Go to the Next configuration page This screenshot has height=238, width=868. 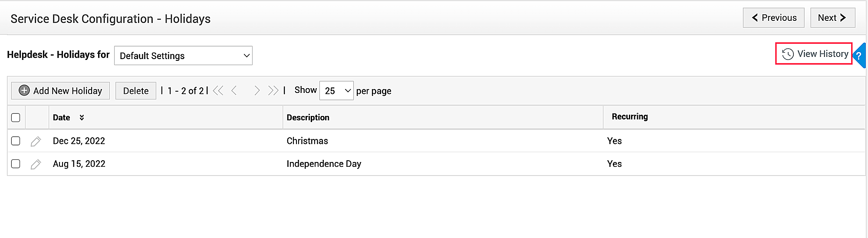[832, 18]
